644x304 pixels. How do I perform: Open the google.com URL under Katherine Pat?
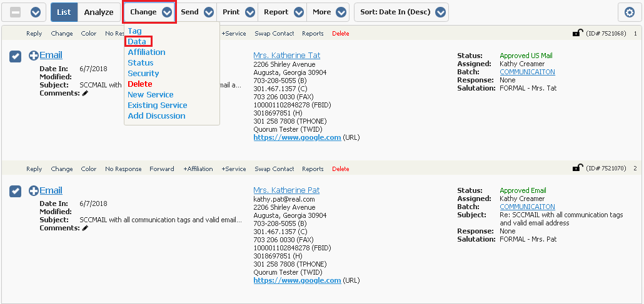pos(297,281)
